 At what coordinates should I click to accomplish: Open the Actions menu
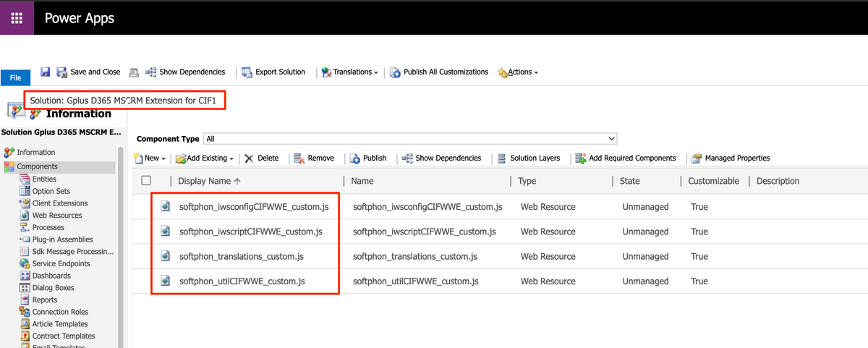pos(518,72)
